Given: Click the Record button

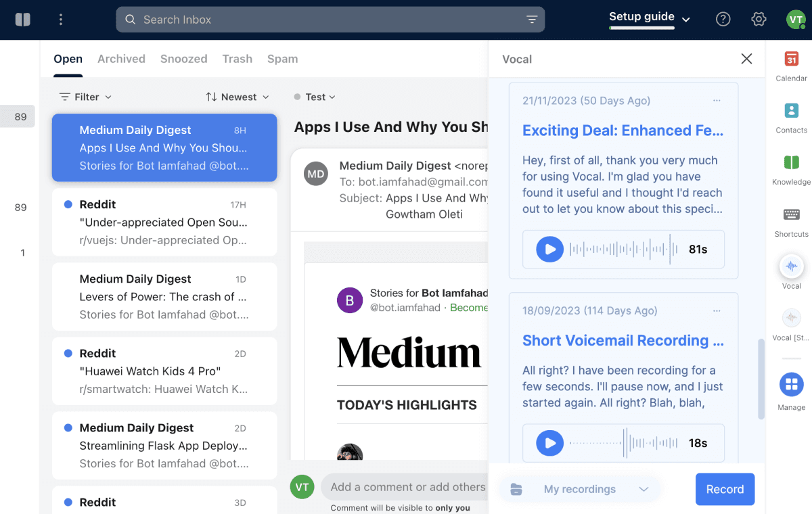Looking at the screenshot, I should pos(725,489).
